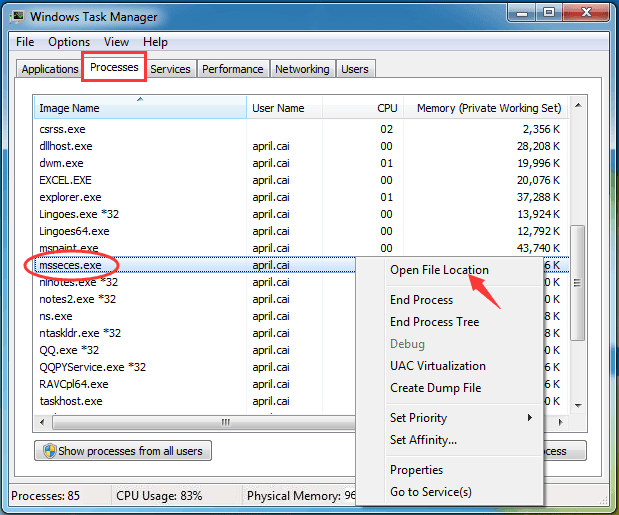Screen dimensions: 619x515
Task: Select the QQPYService.exe *32 process row
Action: [195, 367]
